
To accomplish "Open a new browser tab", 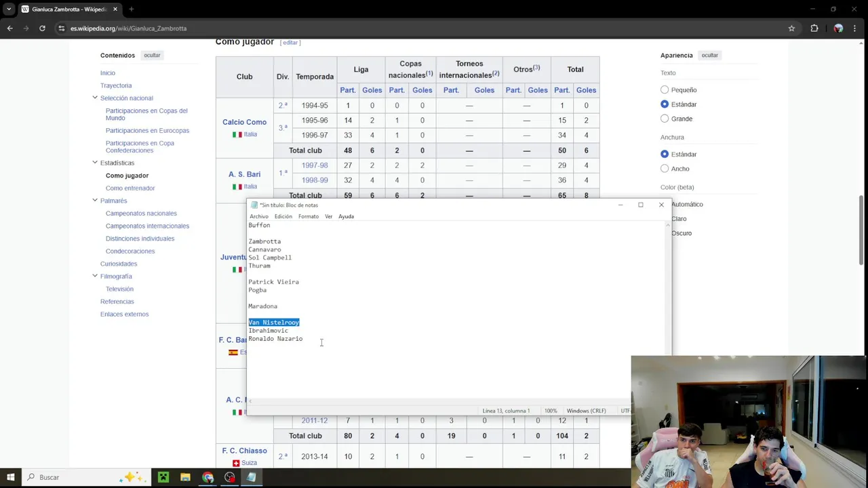I will (x=131, y=9).
